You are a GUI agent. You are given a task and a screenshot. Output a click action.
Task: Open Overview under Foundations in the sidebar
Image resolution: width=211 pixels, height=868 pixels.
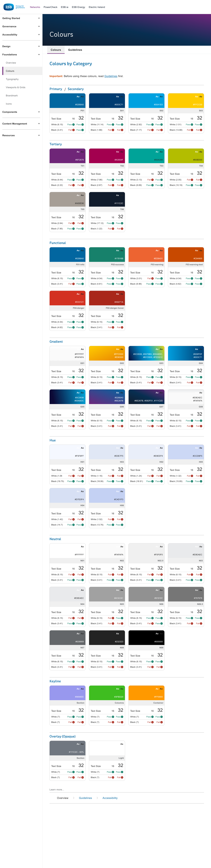tap(11, 63)
